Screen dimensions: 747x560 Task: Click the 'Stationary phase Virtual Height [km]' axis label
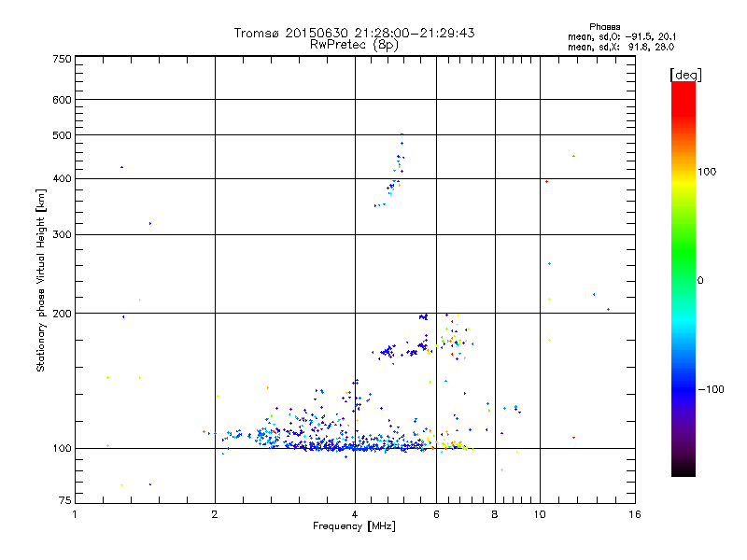[x=40, y=281]
